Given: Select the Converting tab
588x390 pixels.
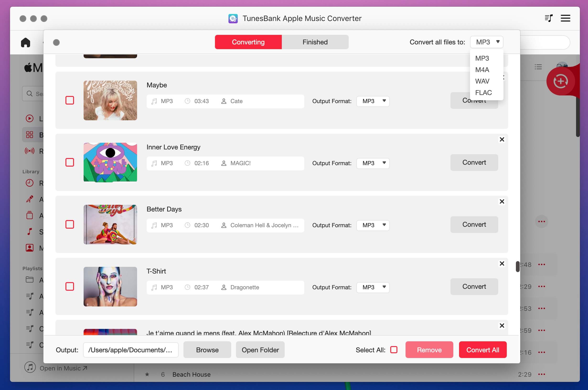Looking at the screenshot, I should click(248, 42).
